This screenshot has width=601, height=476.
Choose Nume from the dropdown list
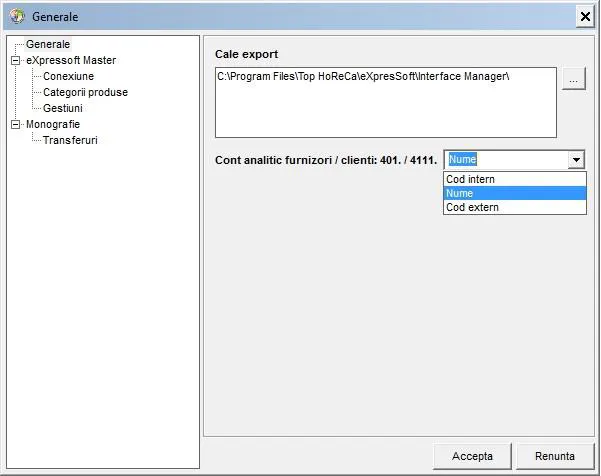(515, 193)
